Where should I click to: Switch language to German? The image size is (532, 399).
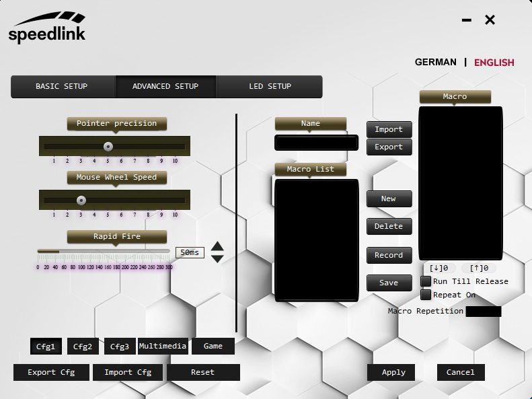(435, 63)
